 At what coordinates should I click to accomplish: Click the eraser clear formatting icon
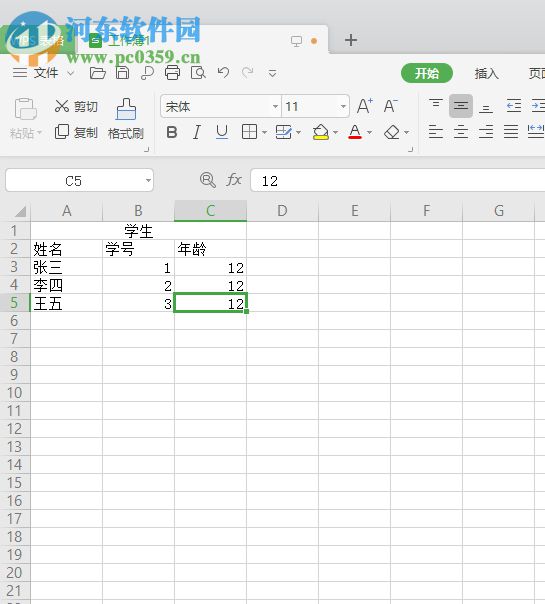click(x=392, y=132)
